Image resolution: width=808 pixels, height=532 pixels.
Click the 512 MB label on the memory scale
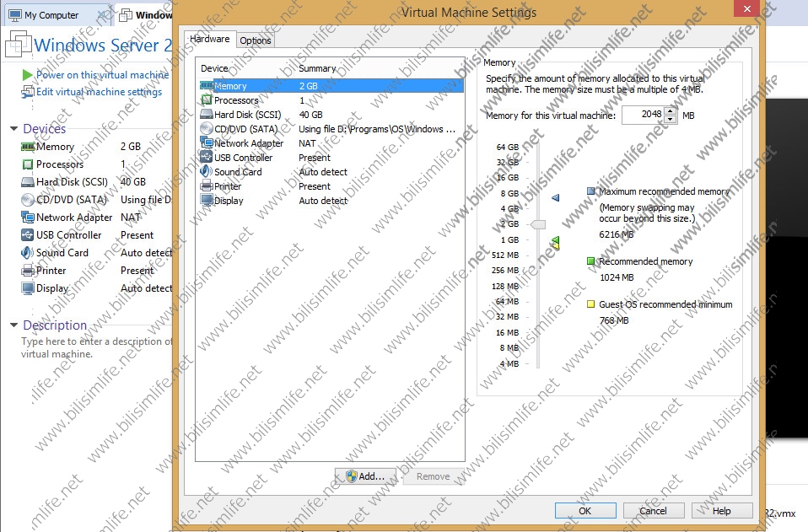(505, 255)
